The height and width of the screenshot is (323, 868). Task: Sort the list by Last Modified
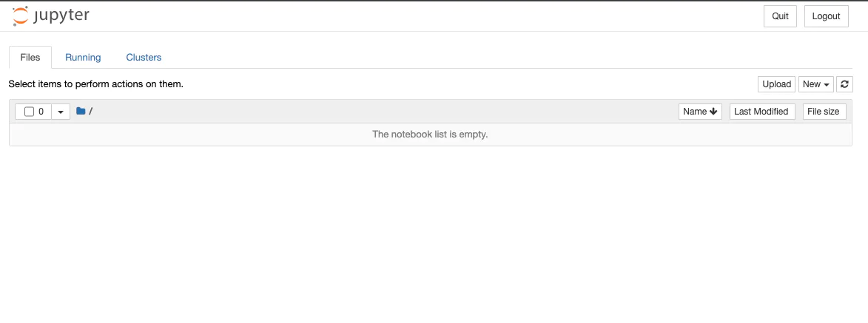click(762, 112)
